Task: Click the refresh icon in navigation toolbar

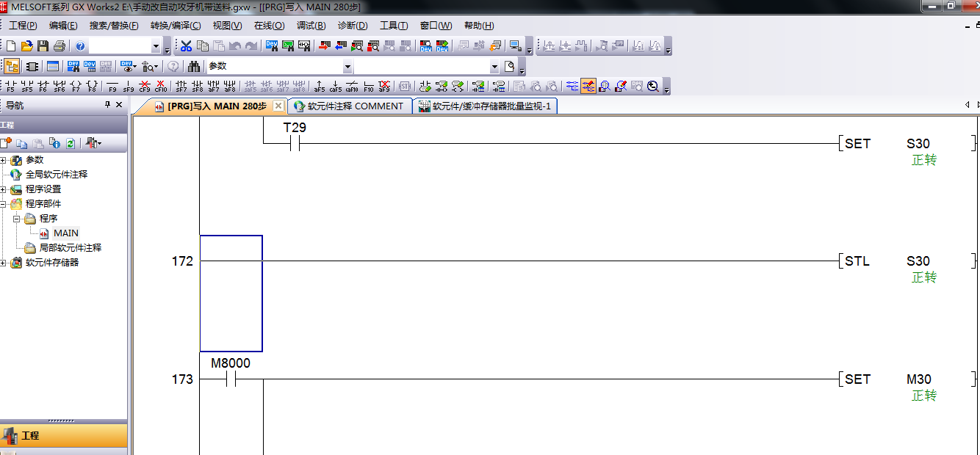Action: (71, 143)
